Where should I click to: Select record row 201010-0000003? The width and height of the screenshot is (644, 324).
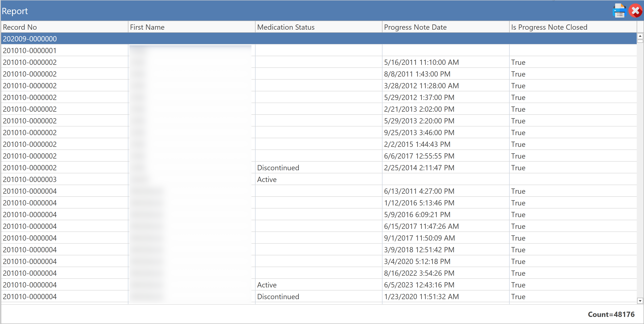(30, 179)
